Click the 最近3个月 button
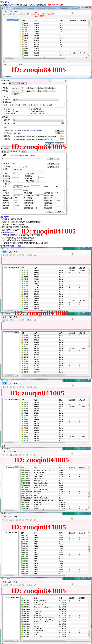Image resolution: width=92 pixels, height=644 pixels. [x=41, y=91]
